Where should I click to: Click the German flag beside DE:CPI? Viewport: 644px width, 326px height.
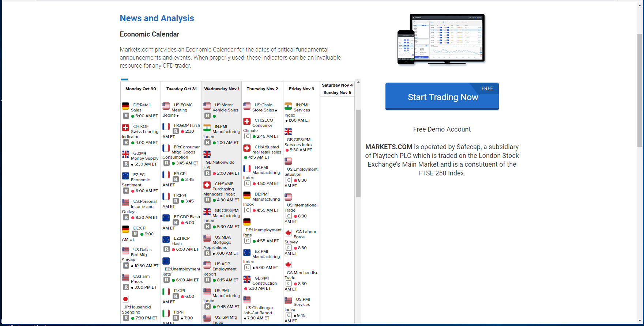pyautogui.click(x=125, y=229)
